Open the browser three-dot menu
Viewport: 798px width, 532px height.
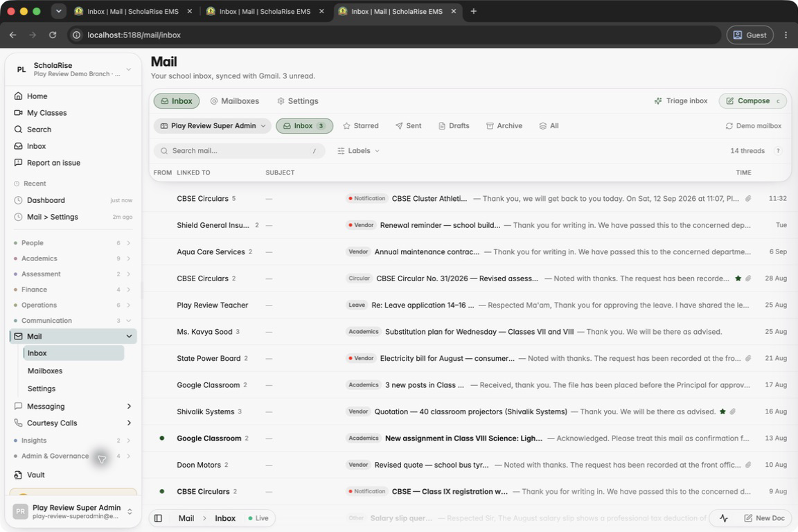pos(786,35)
